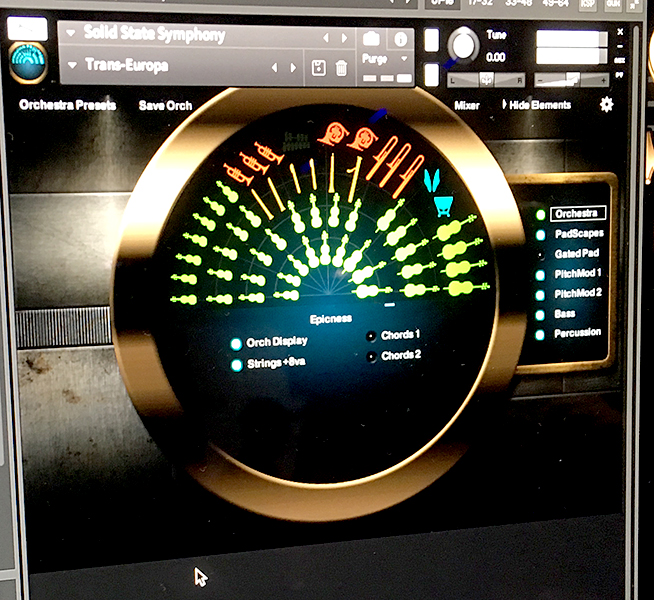Go to previous instrument beside Solid State Symphony
Viewport: 654px width, 600px height.
click(326, 38)
